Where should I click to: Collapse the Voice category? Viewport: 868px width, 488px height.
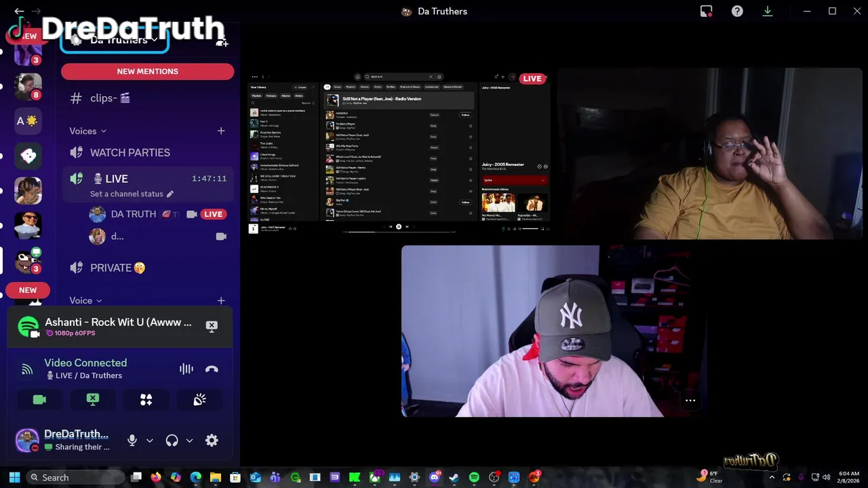point(86,300)
